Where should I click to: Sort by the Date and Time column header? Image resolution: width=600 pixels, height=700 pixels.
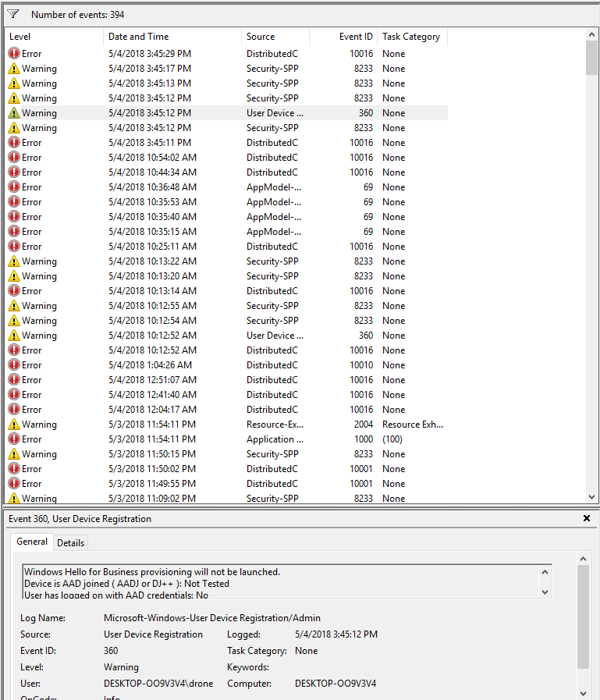172,37
